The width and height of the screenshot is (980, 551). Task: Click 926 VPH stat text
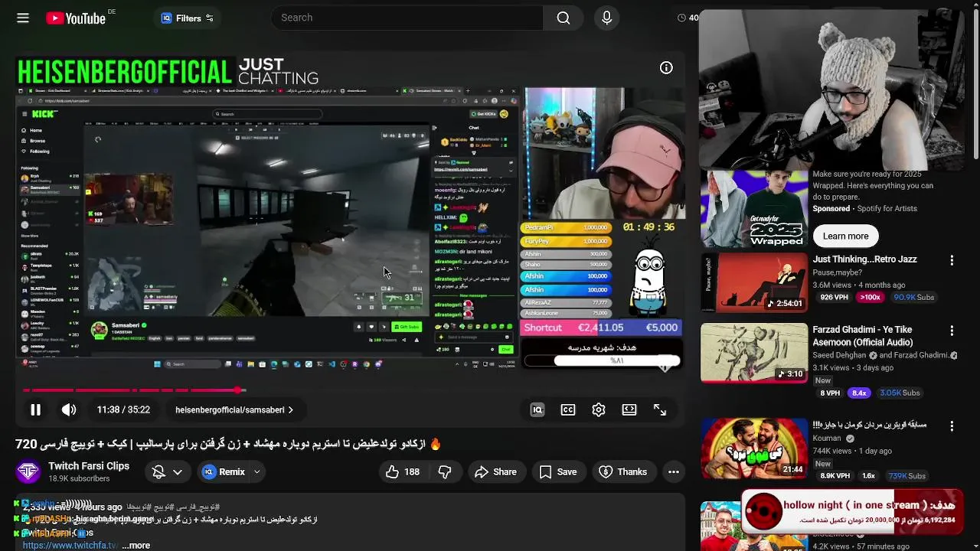tap(835, 297)
